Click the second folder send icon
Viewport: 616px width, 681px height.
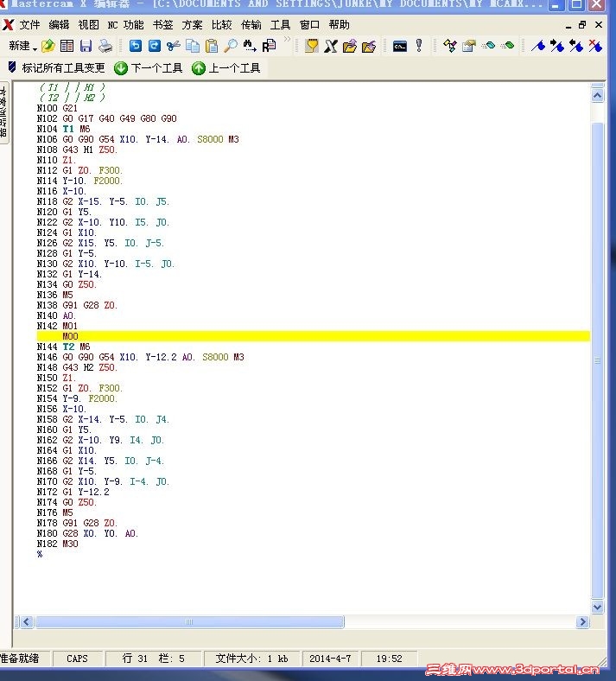point(369,46)
